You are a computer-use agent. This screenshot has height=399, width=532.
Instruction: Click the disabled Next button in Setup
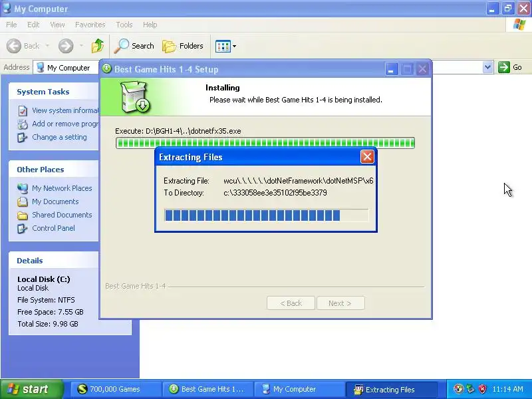[x=340, y=303]
